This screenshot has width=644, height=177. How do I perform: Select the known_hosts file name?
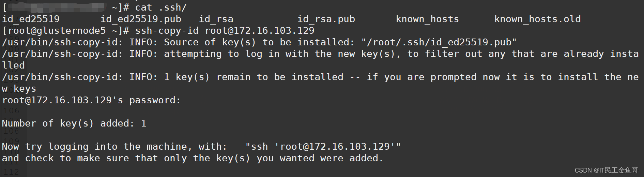(x=427, y=19)
